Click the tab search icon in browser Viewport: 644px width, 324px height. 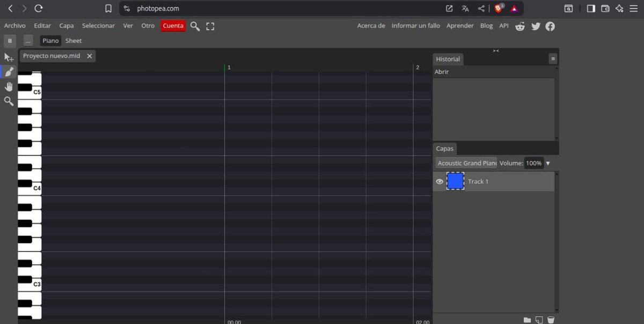coord(568,9)
